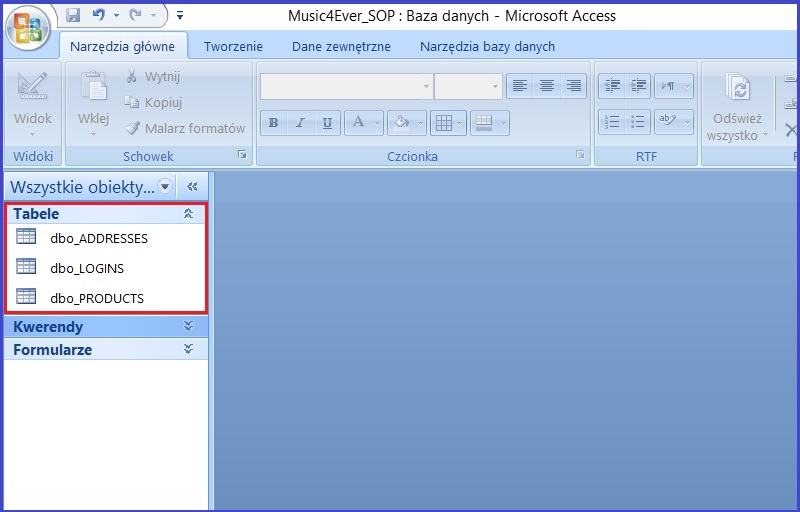Click the Office button logo
This screenshot has height=512, width=800.
tap(29, 27)
